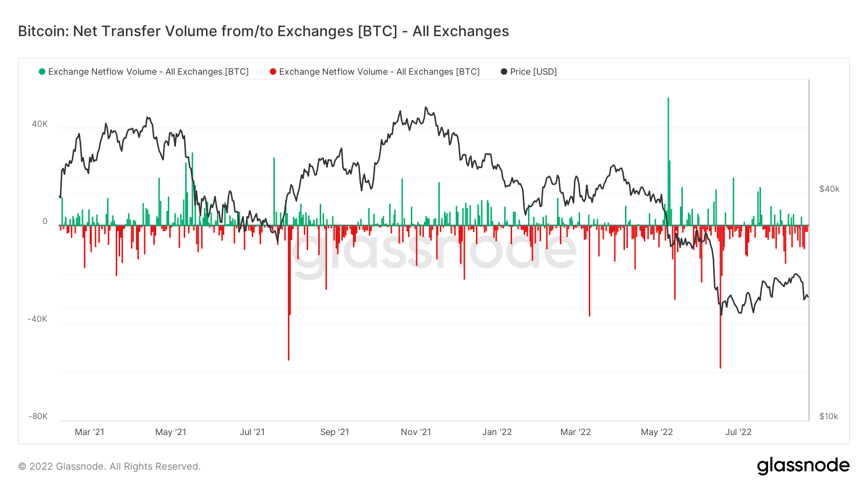Click the green legend dot

coord(42,72)
